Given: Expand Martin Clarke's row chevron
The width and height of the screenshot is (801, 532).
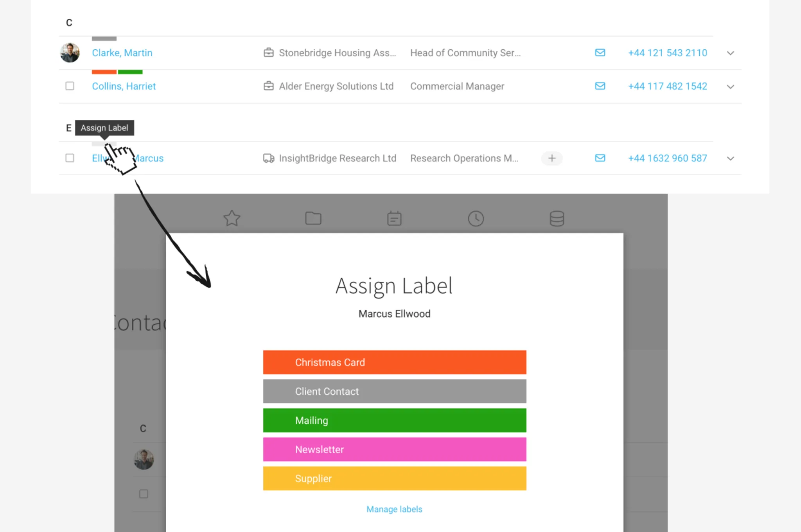Looking at the screenshot, I should 730,53.
